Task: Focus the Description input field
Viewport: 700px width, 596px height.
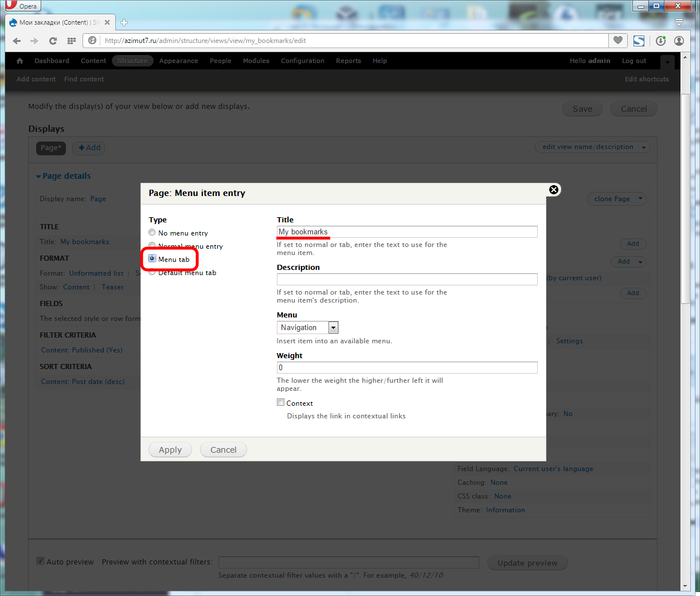Action: pyautogui.click(x=407, y=279)
